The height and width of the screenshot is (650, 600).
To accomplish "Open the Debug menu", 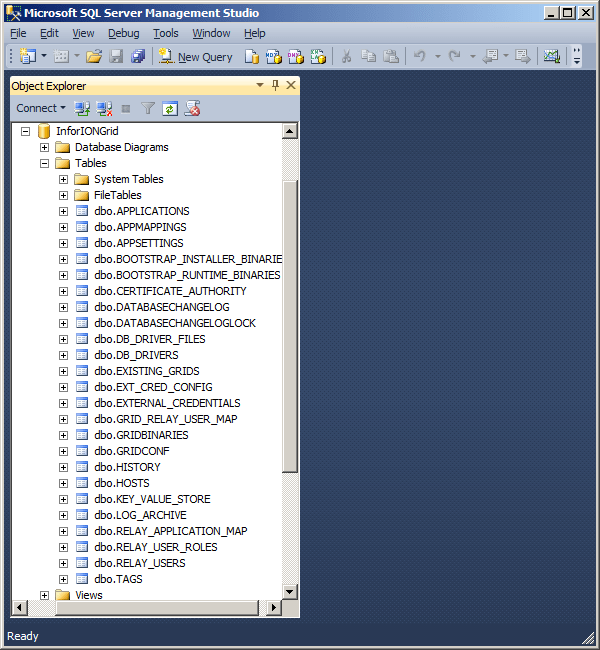I will point(123,33).
